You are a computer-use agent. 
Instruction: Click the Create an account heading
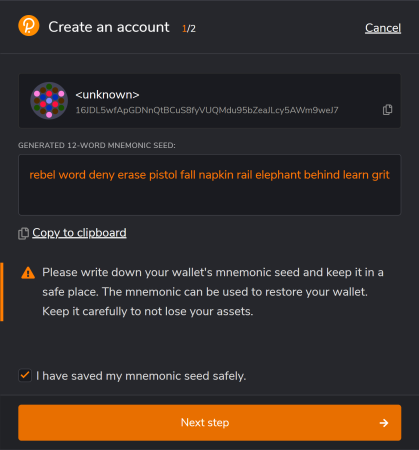coord(109,27)
